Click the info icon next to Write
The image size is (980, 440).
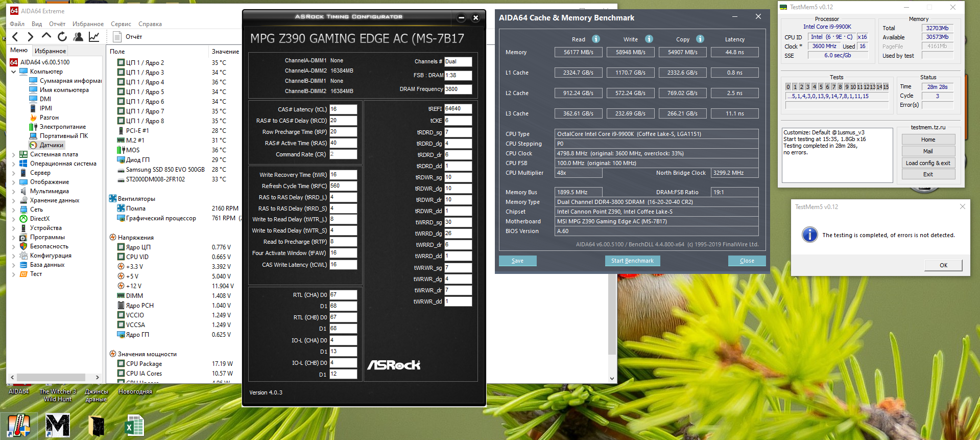[x=649, y=39]
